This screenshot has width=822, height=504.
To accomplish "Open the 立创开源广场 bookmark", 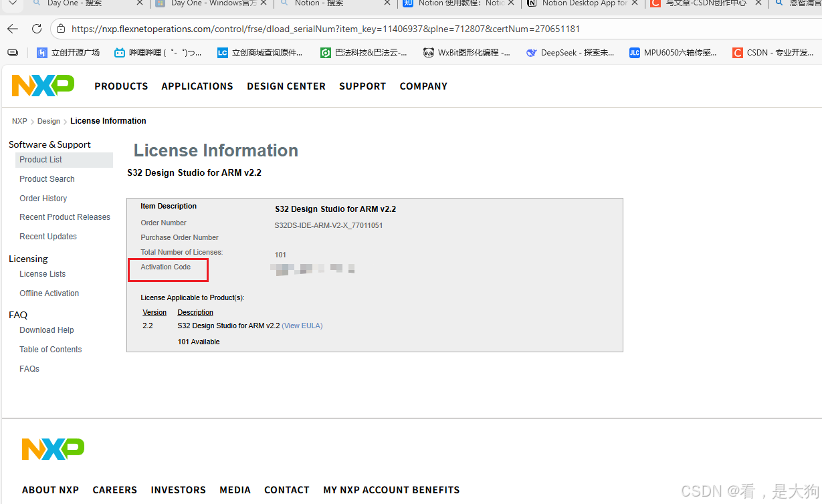I will pos(68,52).
